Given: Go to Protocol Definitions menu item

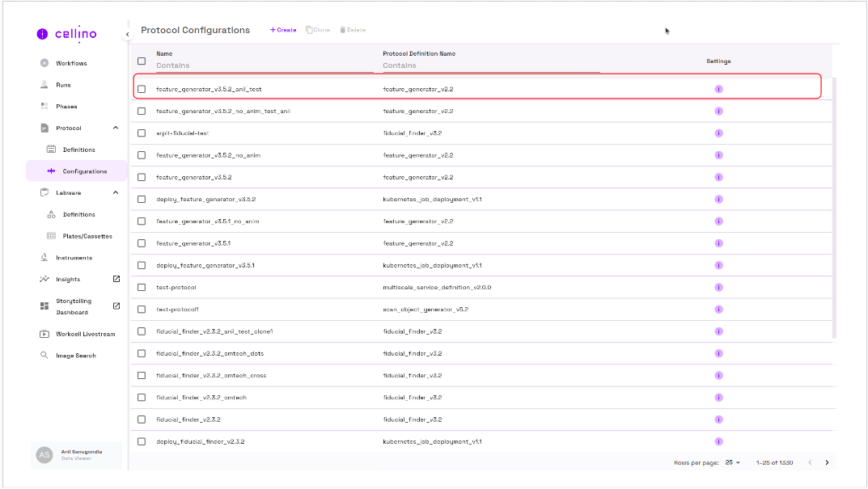Looking at the screenshot, I should (x=78, y=150).
